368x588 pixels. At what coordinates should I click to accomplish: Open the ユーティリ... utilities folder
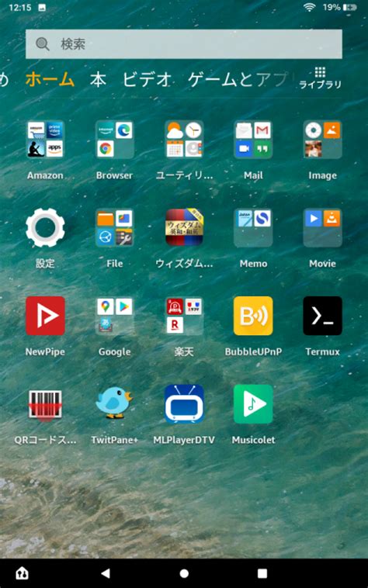[x=184, y=140]
